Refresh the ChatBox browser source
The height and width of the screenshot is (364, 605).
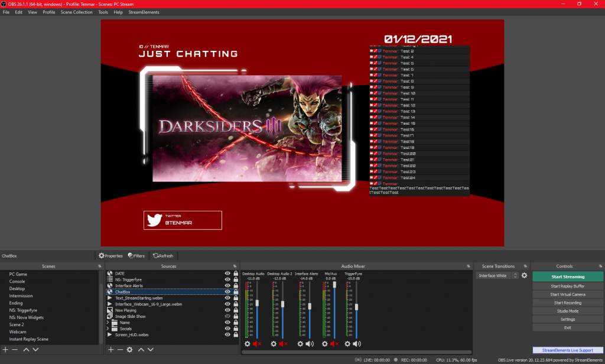click(163, 255)
